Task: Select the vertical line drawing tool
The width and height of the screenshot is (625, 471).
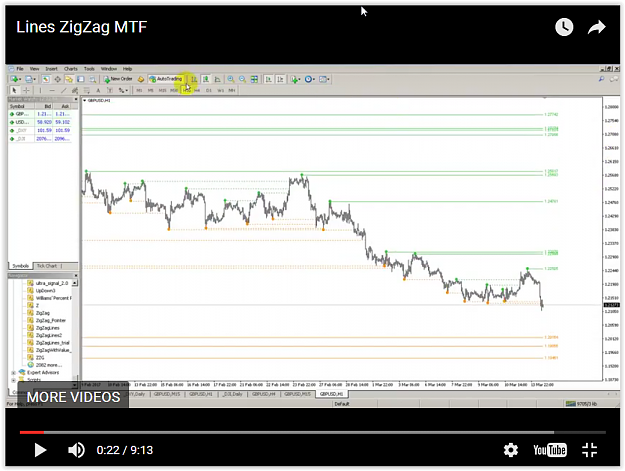Action: (x=40, y=90)
